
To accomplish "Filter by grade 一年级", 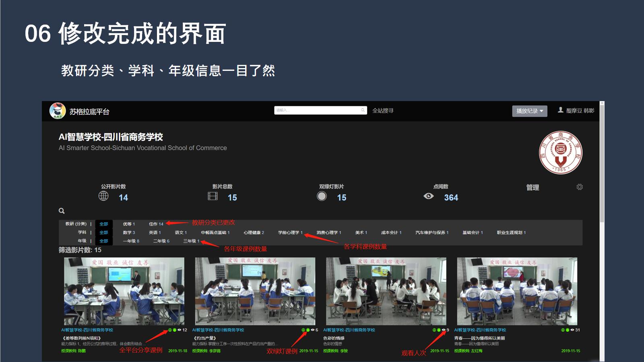I will tap(131, 241).
